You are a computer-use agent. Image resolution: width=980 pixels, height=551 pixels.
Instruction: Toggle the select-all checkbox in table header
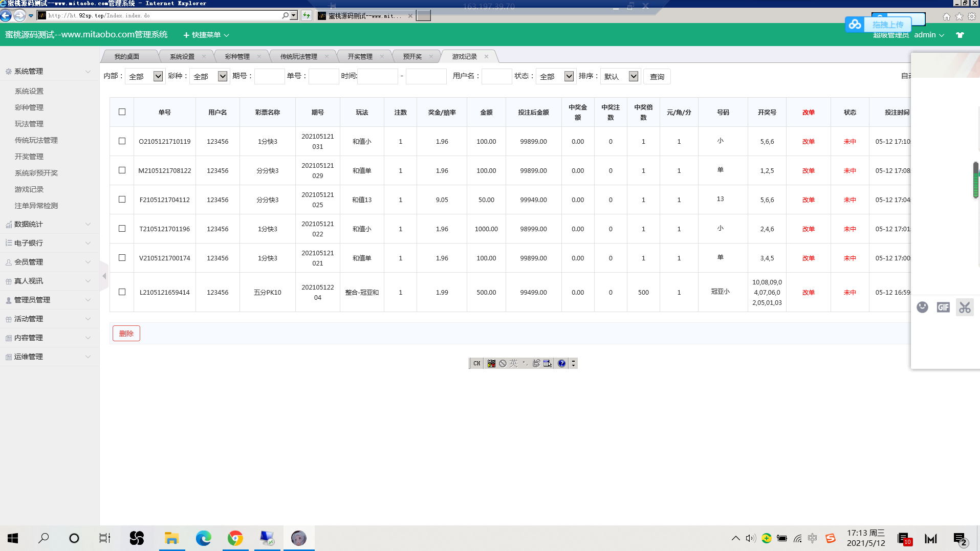coord(122,112)
